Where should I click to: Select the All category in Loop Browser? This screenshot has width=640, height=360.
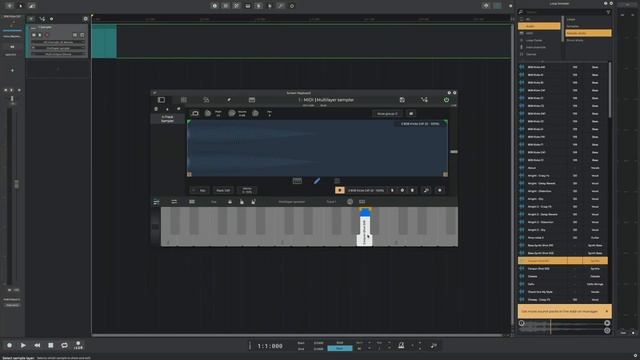coord(539,19)
